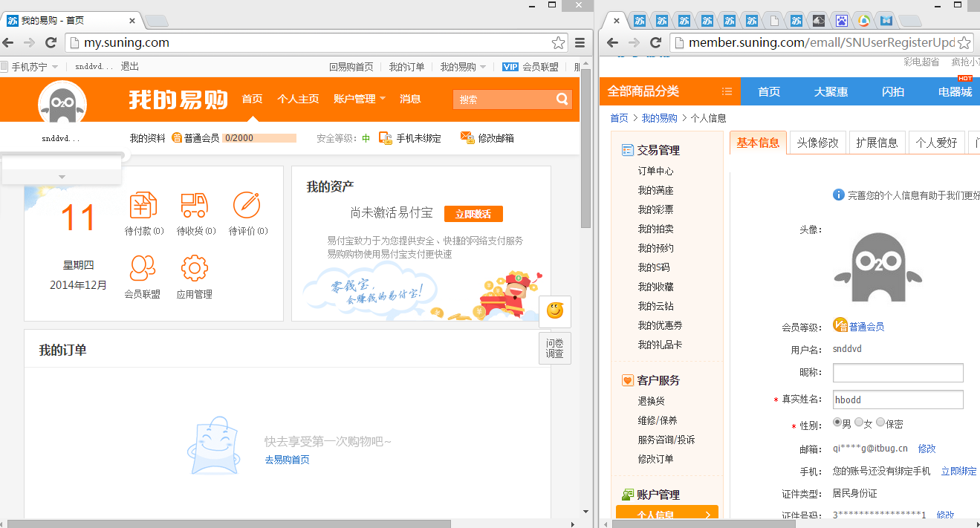Open 我的优惠券 in sidebar
980x528 pixels.
click(660, 325)
